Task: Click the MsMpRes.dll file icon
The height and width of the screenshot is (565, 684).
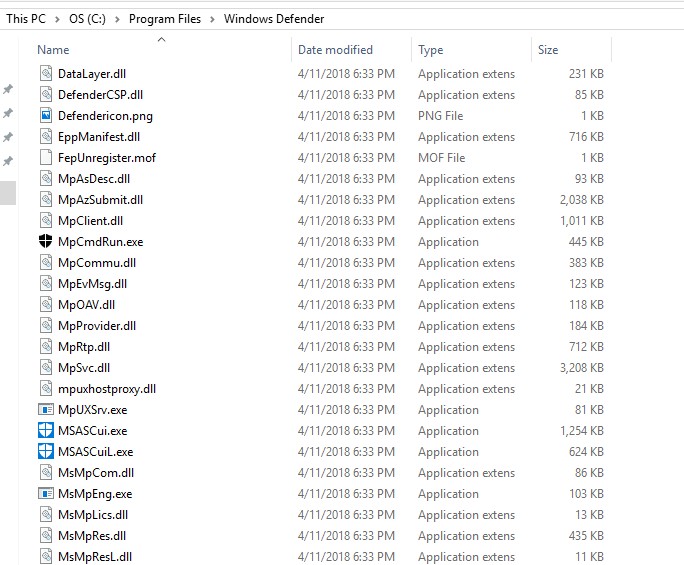Action: pos(46,535)
